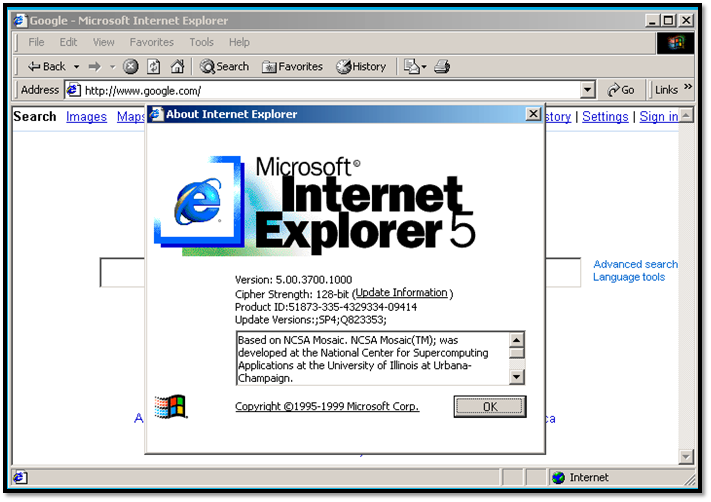
Task: Click the Windows flag icon in dialog
Action: point(170,406)
